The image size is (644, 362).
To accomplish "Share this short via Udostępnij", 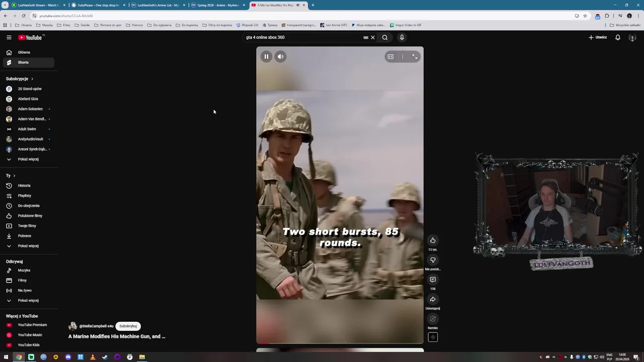I will (433, 299).
